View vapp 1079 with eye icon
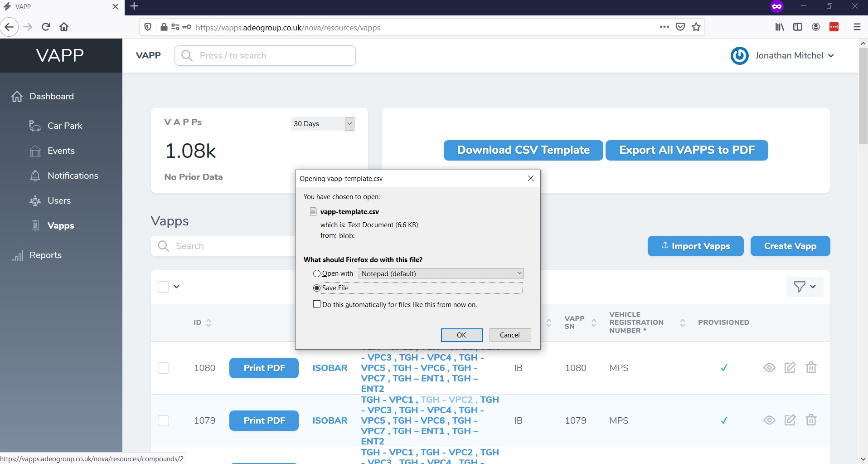868x464 pixels. (769, 420)
